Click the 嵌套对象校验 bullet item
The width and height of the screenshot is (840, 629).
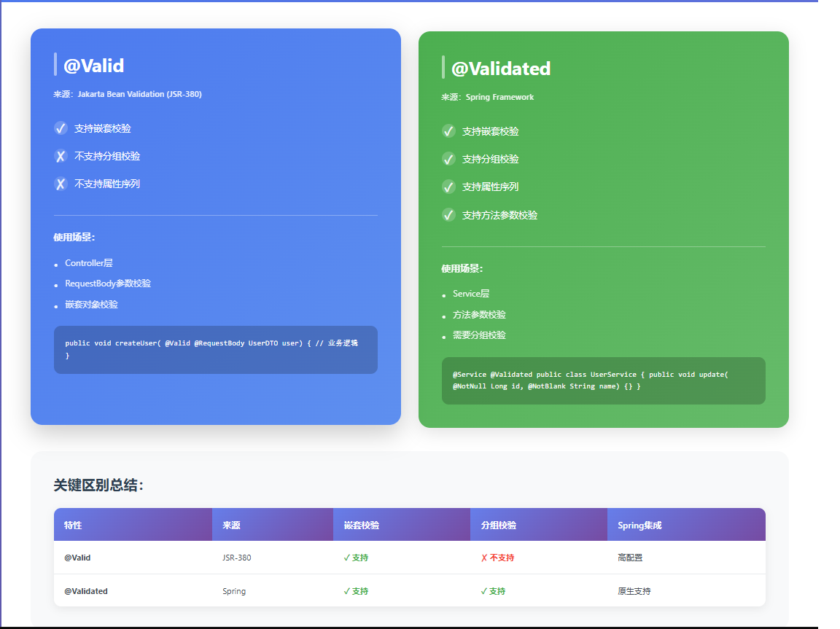92,304
